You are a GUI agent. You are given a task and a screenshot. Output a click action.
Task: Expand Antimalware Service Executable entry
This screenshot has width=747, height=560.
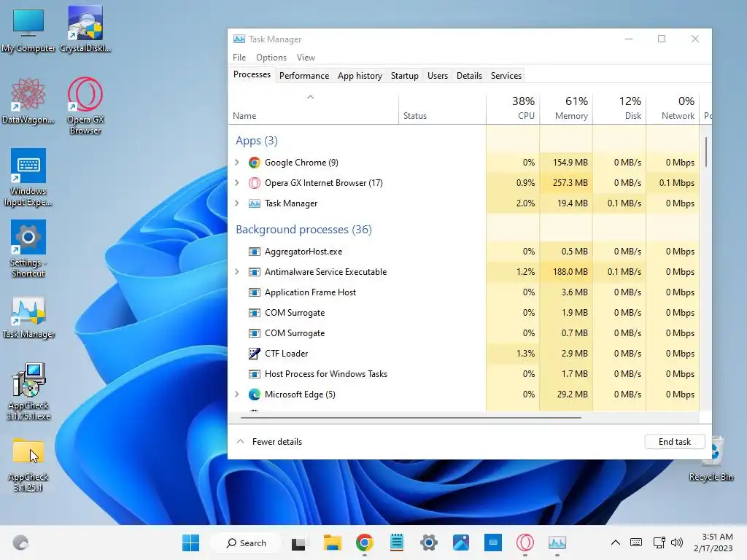(237, 272)
